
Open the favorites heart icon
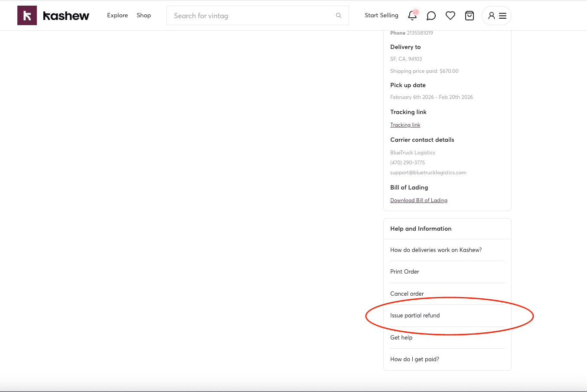[x=450, y=16]
